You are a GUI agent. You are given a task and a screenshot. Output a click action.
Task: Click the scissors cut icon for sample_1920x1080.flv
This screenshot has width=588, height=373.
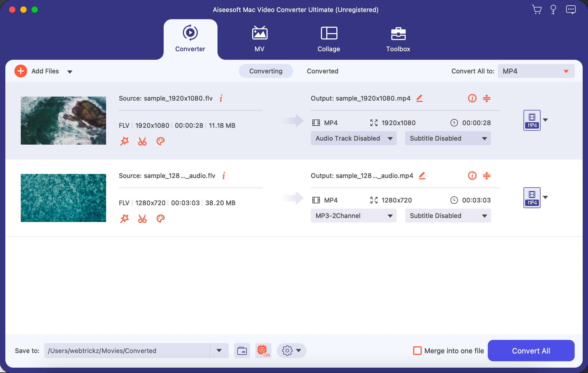point(142,141)
